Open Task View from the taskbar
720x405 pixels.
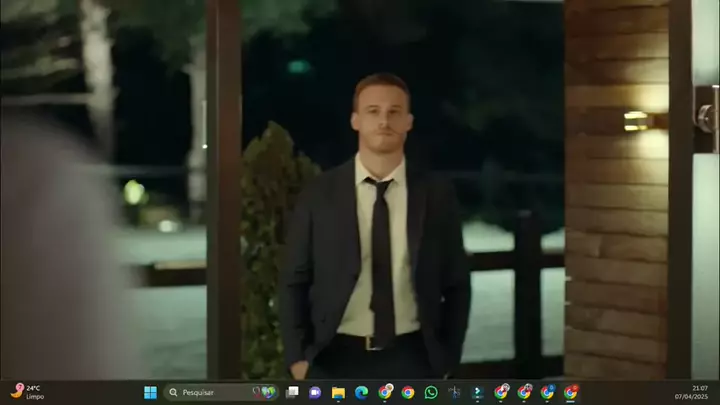coord(292,392)
